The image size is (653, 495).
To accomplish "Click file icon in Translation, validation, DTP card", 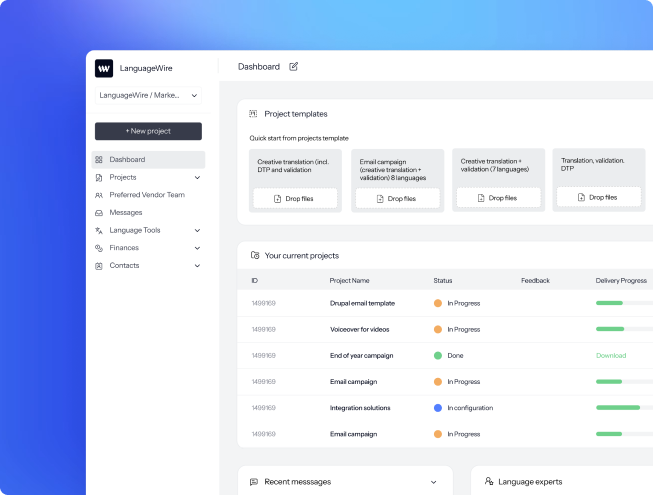I will [x=581, y=197].
